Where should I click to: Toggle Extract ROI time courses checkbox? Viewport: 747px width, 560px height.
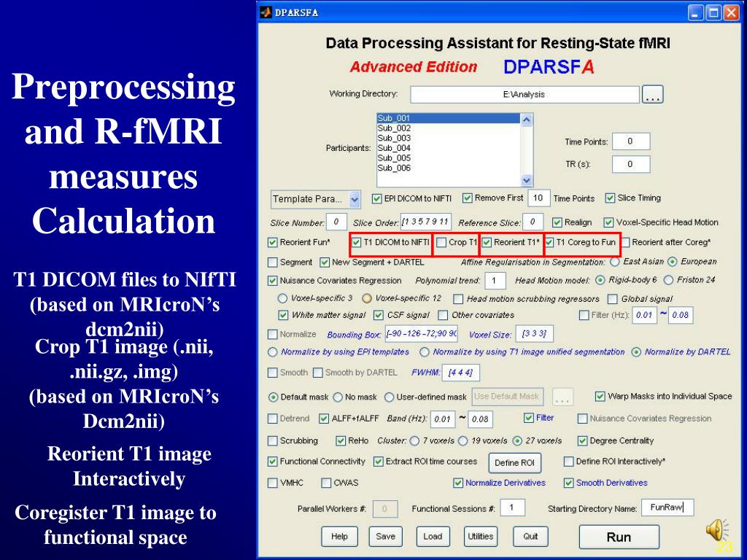tap(379, 462)
